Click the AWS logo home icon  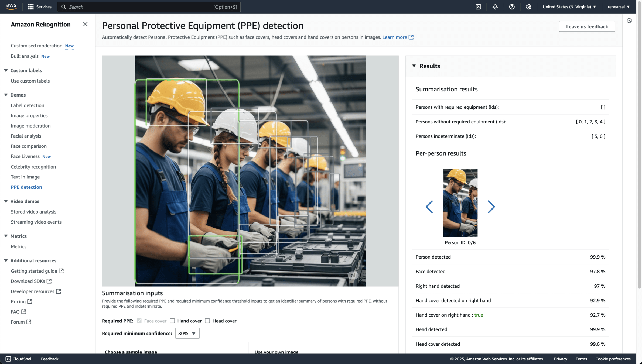11,6
